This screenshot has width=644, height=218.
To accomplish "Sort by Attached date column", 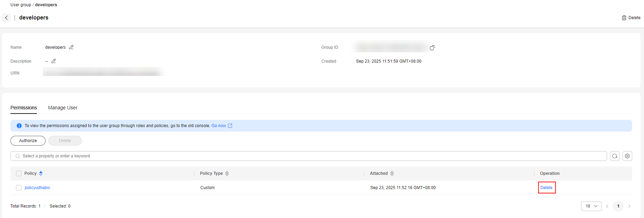I will coord(392,173).
